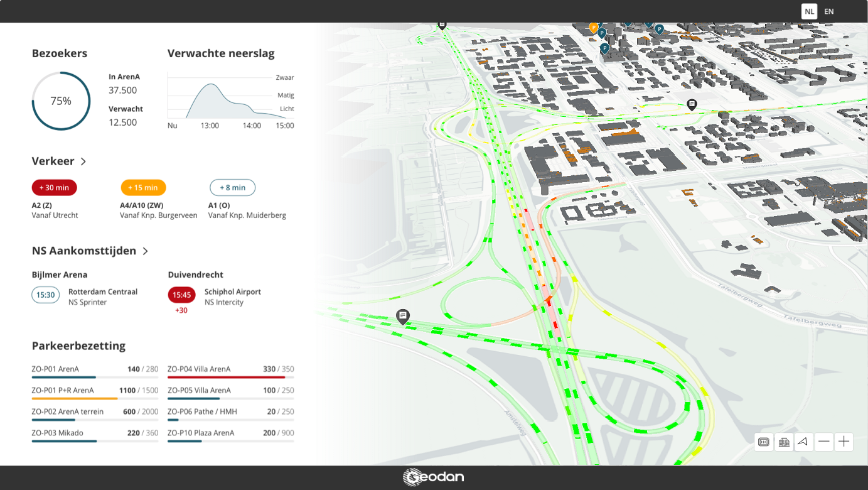This screenshot has width=868, height=490.
Task: Select the buildings layer icon in map controls
Action: [x=783, y=442]
